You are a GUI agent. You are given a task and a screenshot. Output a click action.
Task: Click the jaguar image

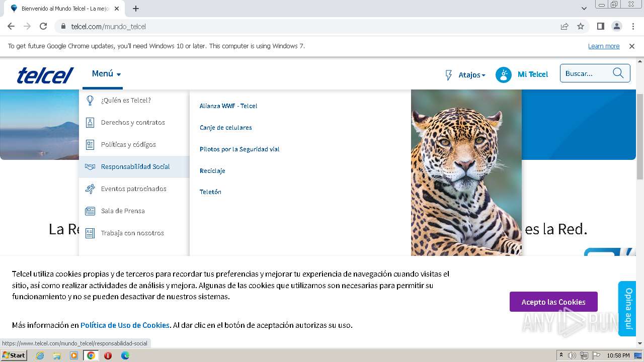tap(466, 172)
